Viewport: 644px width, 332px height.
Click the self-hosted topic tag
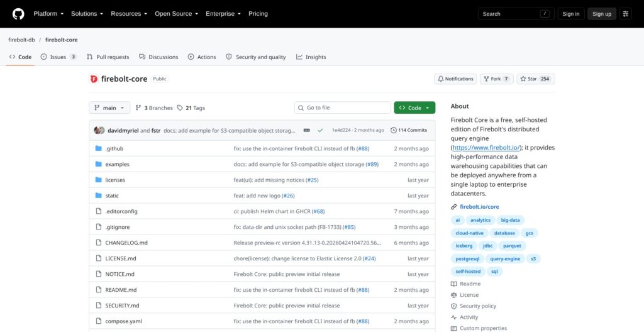(x=468, y=272)
